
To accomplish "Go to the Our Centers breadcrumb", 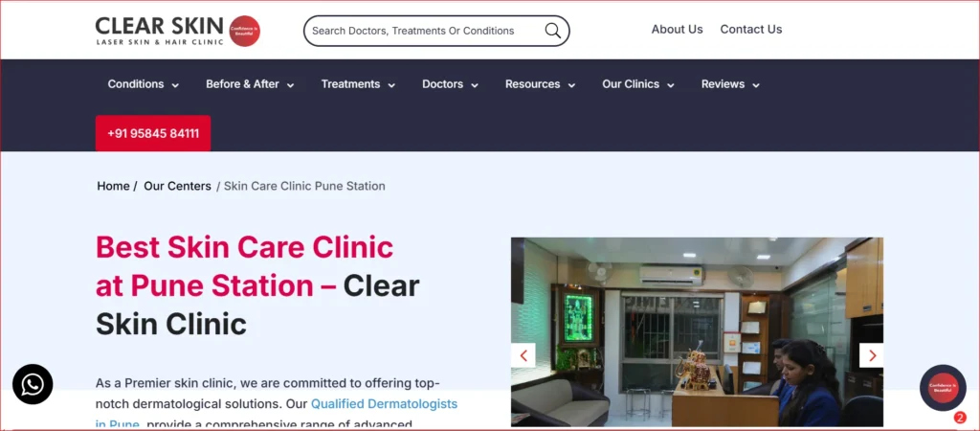I will coord(177,186).
